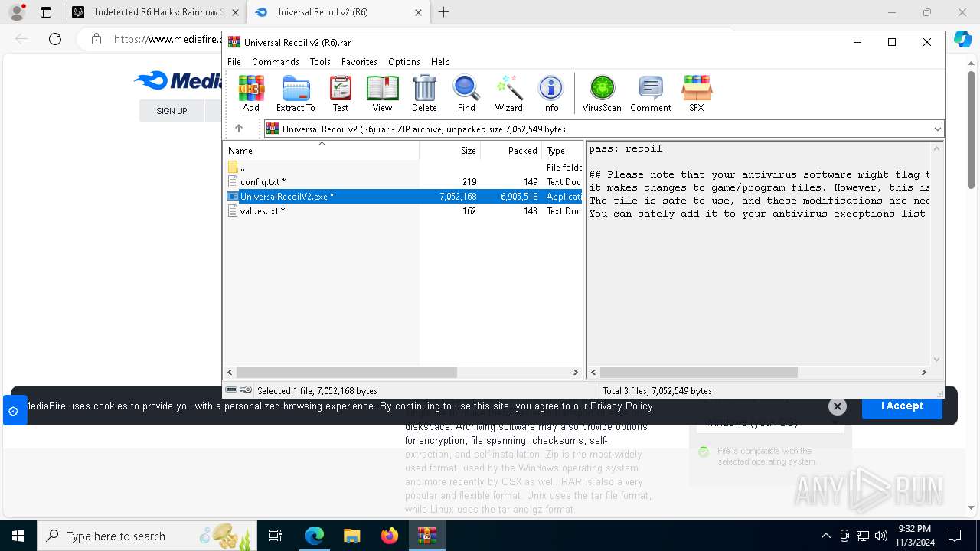Screen dimensions: 980x551
Task: Sort files by the Packed column
Action: [x=511, y=151]
